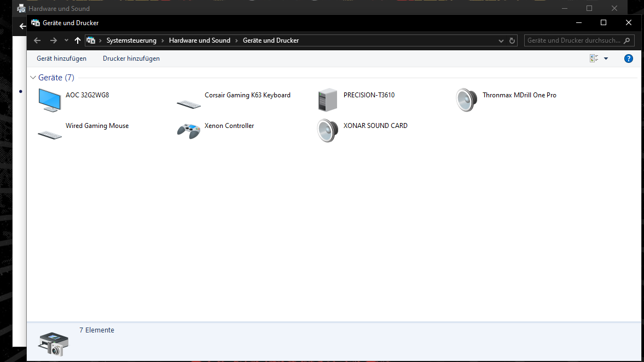The image size is (644, 362).
Task: Click the back navigation arrow
Action: click(37, 40)
